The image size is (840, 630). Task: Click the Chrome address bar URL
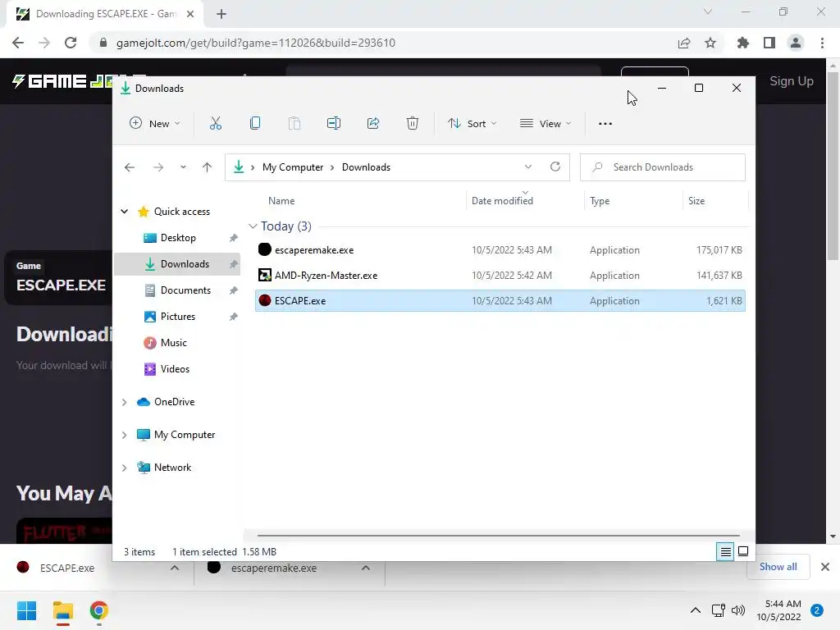(x=256, y=43)
